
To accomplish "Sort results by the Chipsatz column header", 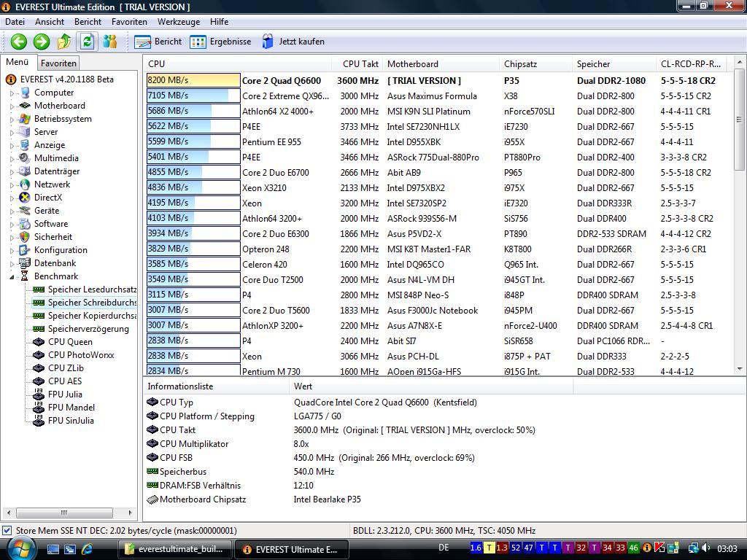I will [536, 64].
